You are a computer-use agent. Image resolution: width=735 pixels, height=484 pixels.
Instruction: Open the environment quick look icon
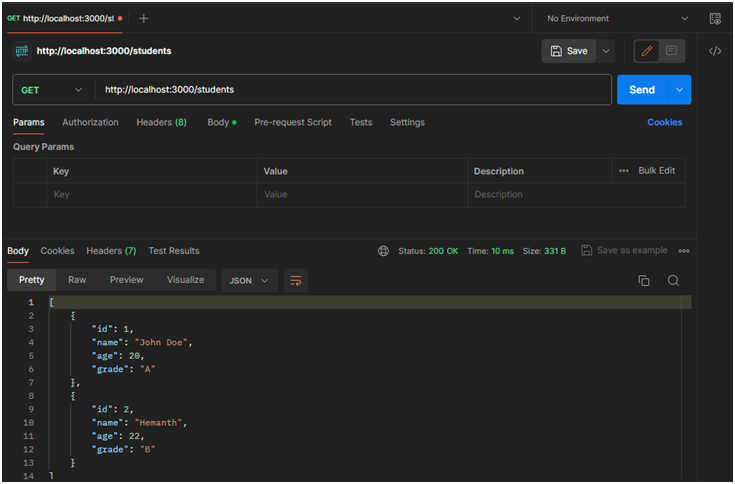click(715, 19)
